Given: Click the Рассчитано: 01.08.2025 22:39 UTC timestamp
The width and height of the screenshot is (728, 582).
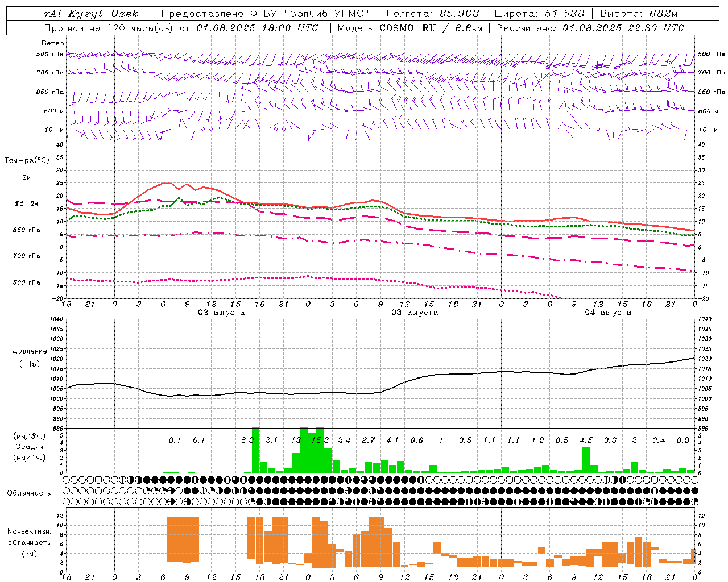Looking at the screenshot, I should 590,28.
